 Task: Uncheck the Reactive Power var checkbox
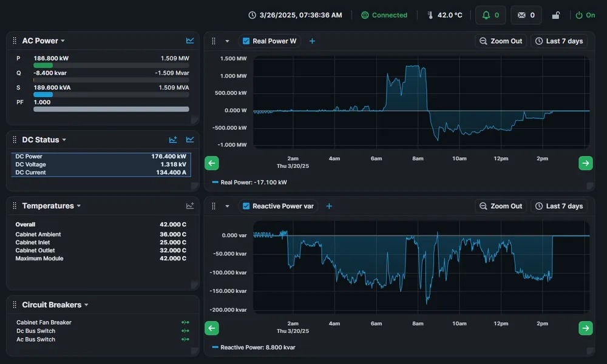[246, 206]
